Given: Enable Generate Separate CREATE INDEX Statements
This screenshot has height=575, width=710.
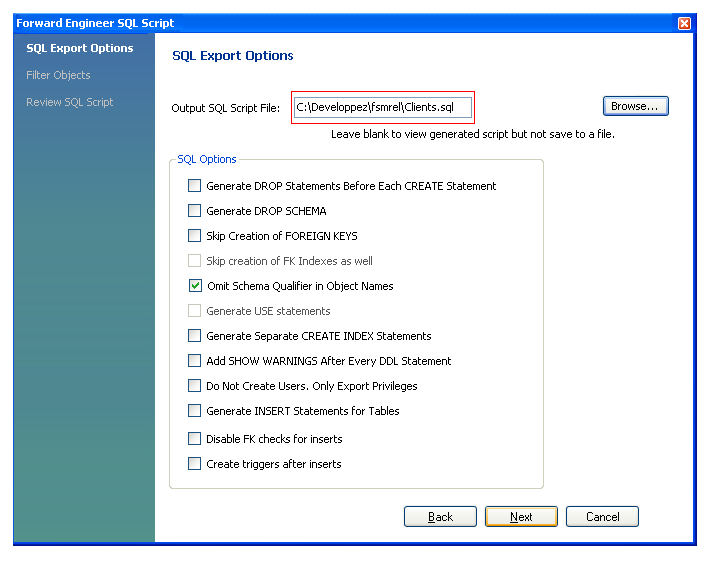Looking at the screenshot, I should pos(195,336).
